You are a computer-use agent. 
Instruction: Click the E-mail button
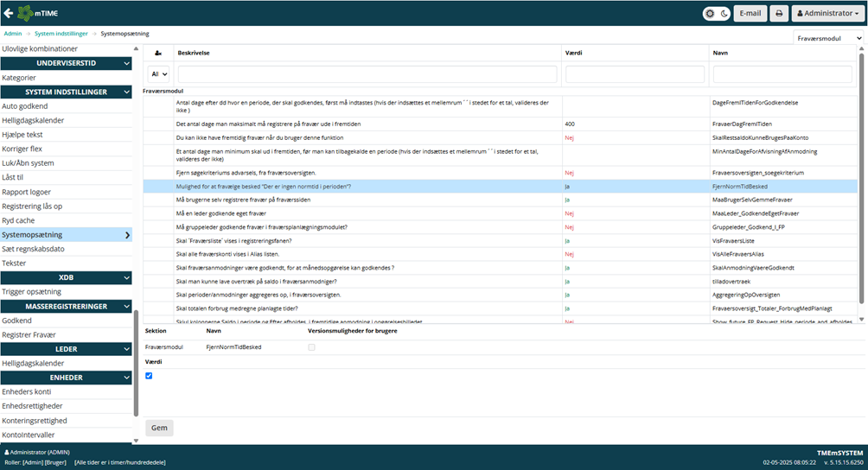[x=750, y=13]
